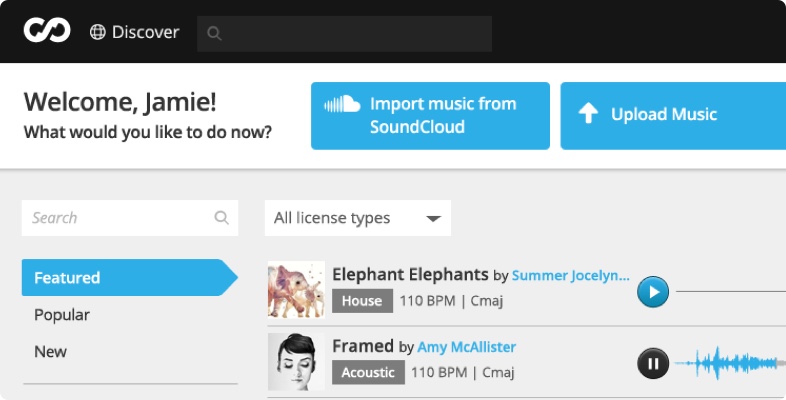
Task: Click the Elephant Elephants album thumbnail
Action: click(x=296, y=290)
